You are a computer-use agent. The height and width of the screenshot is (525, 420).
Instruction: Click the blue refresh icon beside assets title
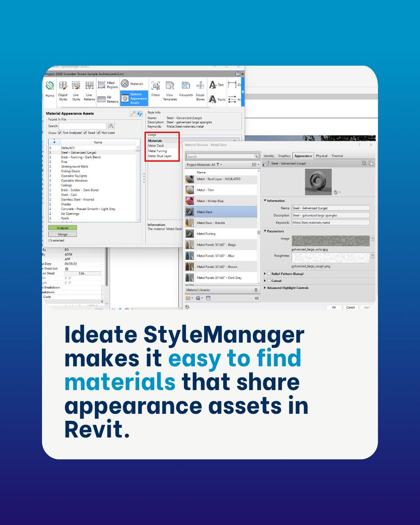(x=140, y=114)
